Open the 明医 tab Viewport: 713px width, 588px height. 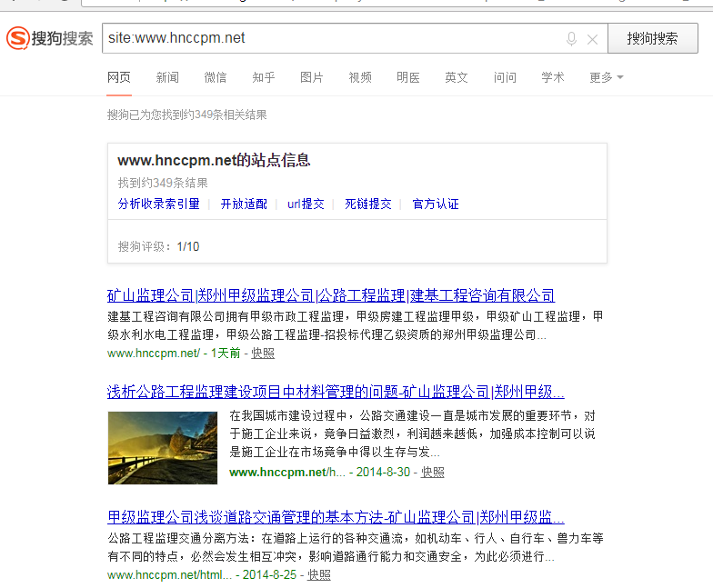408,78
